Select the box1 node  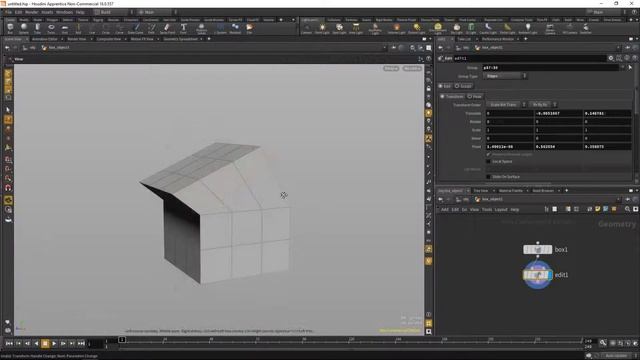click(538, 249)
